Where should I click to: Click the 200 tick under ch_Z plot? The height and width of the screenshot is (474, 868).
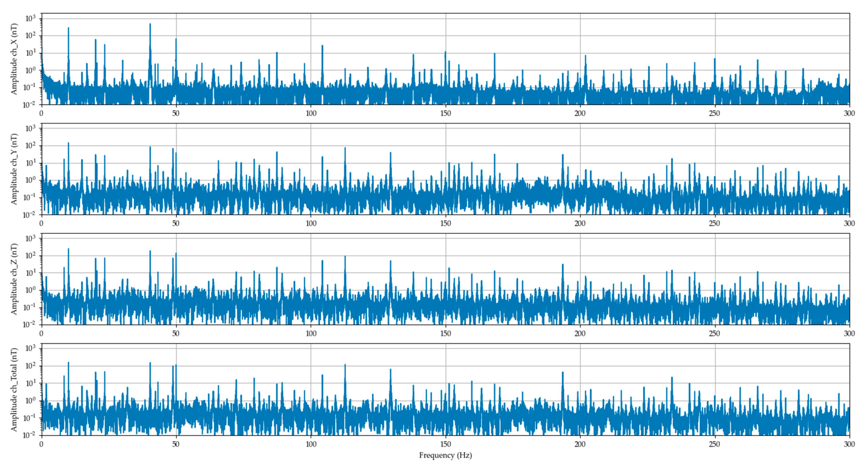580,334
